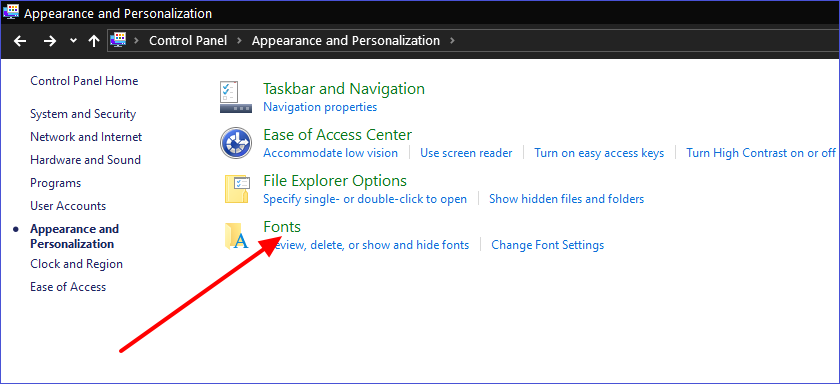
Task: Click the Ease of Access Center icon
Action: click(x=236, y=143)
